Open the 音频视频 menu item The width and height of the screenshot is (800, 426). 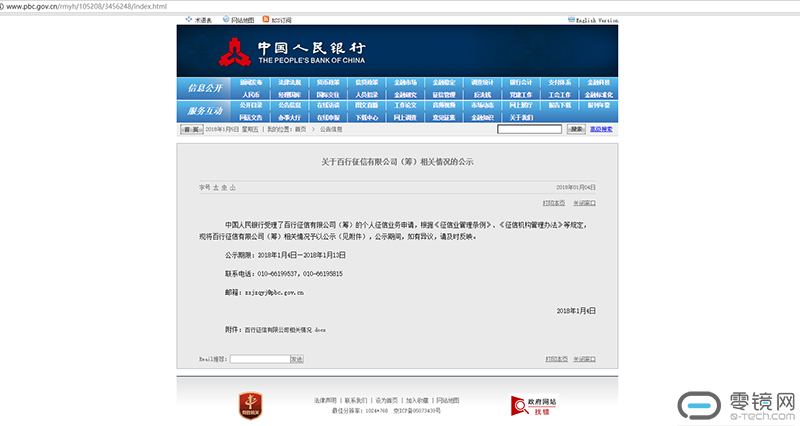444,105
